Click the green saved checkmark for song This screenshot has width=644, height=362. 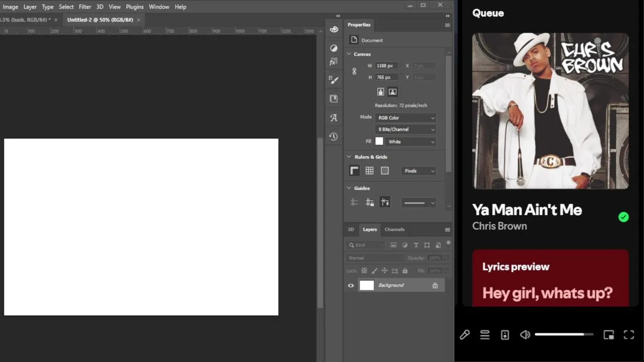623,217
